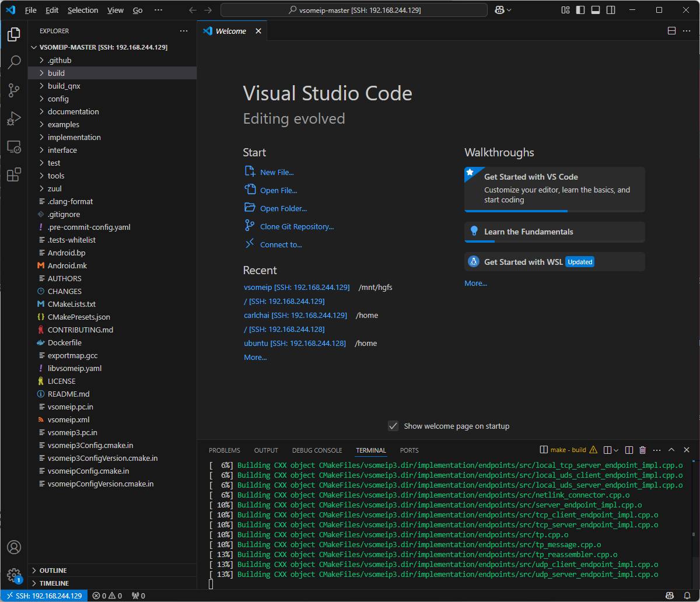
Task: Toggle the secondary side bar visibility
Action: [611, 10]
